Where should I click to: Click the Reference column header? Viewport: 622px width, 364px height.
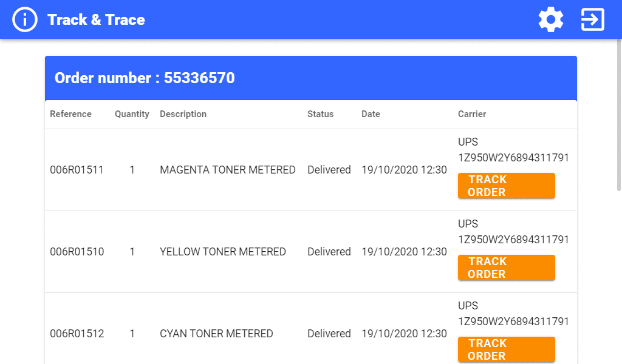pos(70,114)
